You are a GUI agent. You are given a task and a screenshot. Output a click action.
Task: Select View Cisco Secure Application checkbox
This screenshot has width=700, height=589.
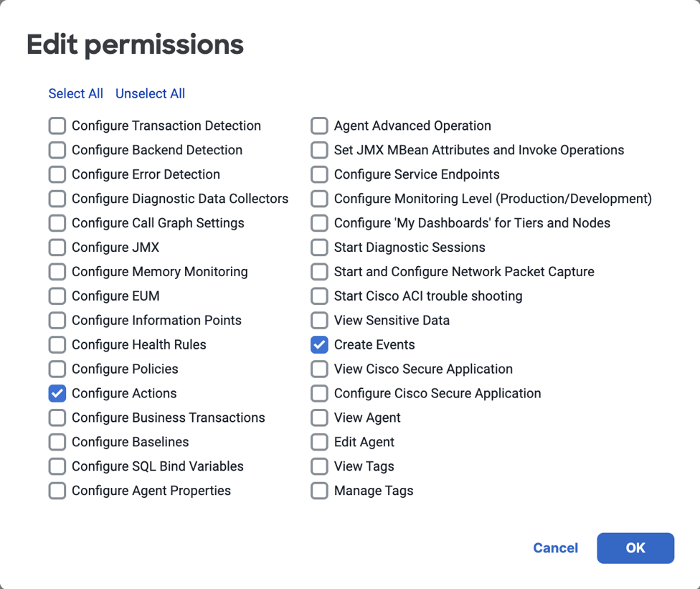click(x=320, y=369)
